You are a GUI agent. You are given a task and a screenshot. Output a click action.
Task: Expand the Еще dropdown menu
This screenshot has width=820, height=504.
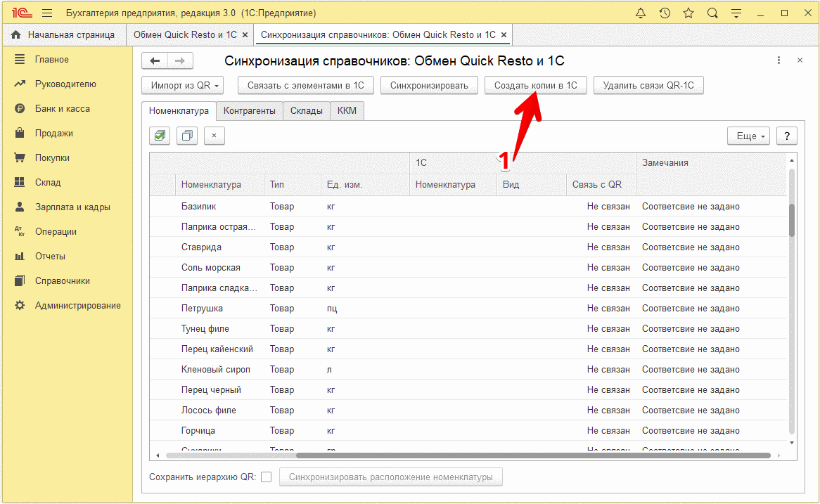coord(748,136)
